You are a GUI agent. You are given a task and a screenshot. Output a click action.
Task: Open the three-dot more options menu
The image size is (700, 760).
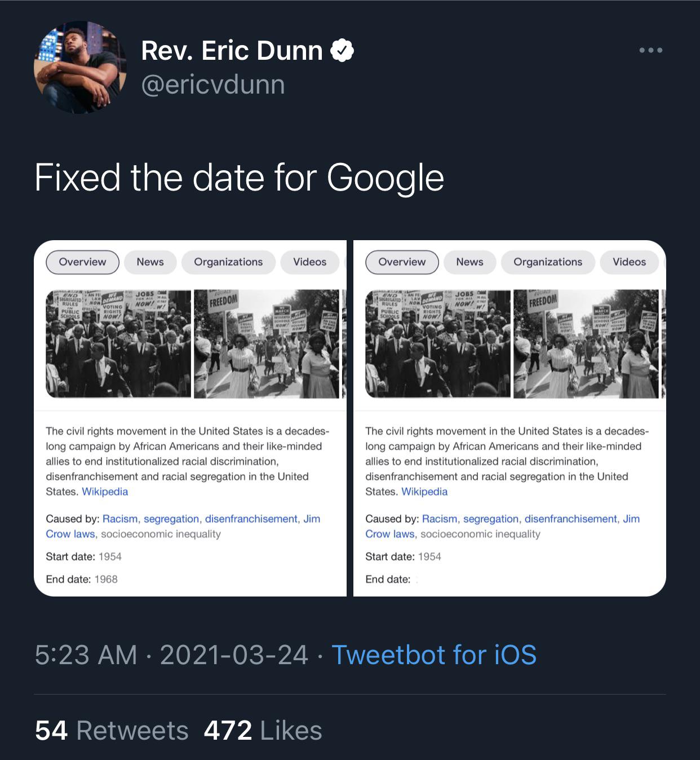pos(651,51)
